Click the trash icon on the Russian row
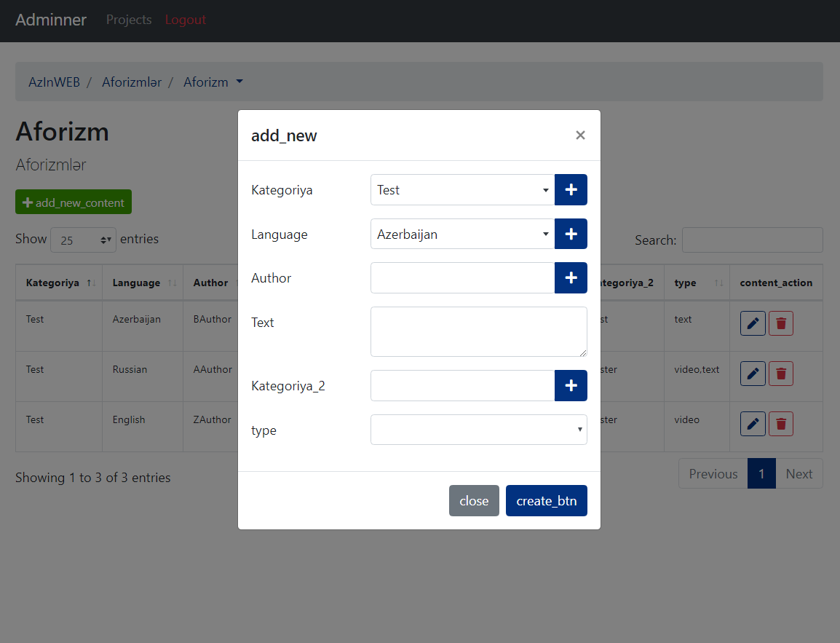The height and width of the screenshot is (643, 840). (780, 373)
